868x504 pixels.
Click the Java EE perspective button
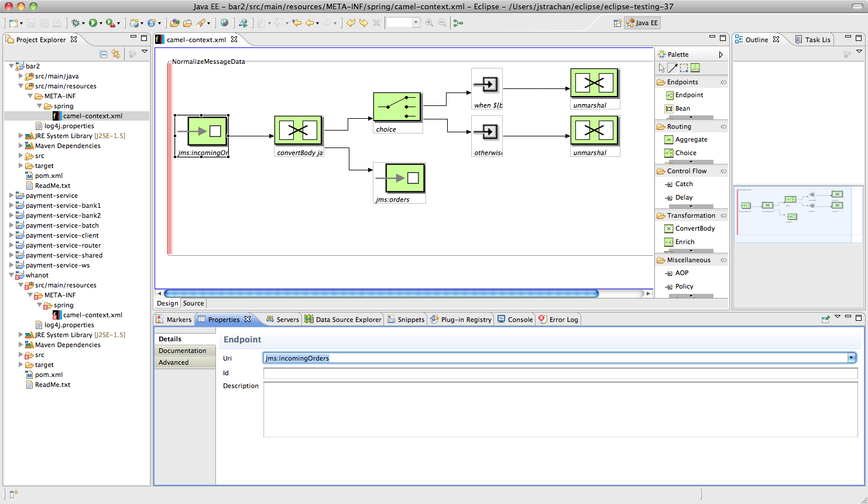642,23
